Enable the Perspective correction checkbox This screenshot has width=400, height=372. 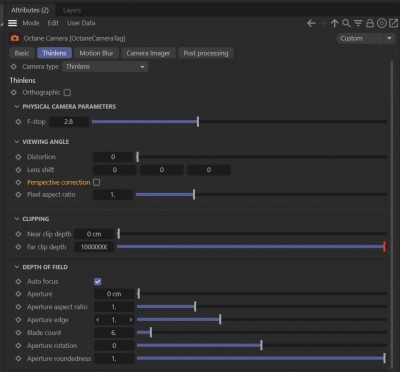pyautogui.click(x=96, y=182)
